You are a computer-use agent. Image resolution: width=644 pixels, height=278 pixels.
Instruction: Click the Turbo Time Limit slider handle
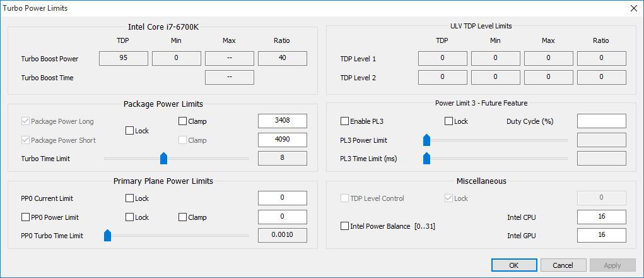click(163, 158)
